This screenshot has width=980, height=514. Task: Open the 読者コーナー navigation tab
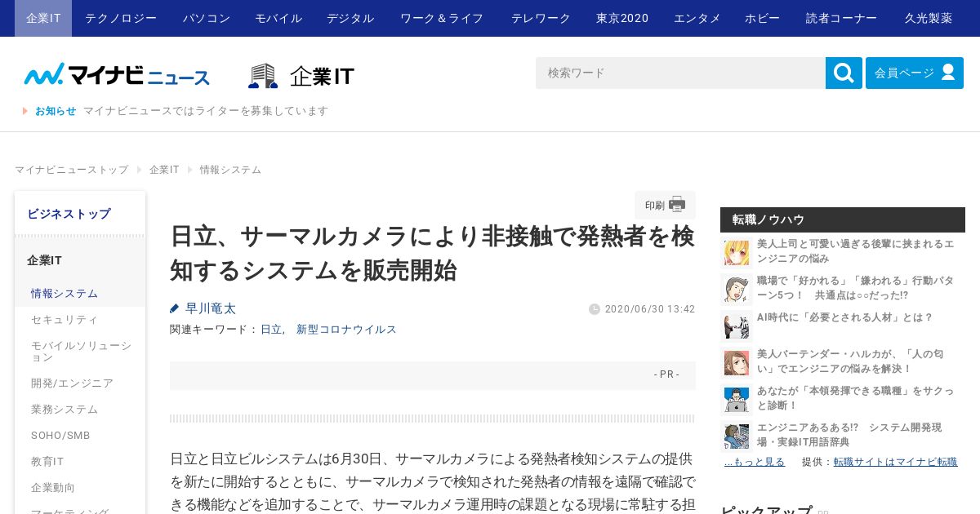pyautogui.click(x=841, y=18)
